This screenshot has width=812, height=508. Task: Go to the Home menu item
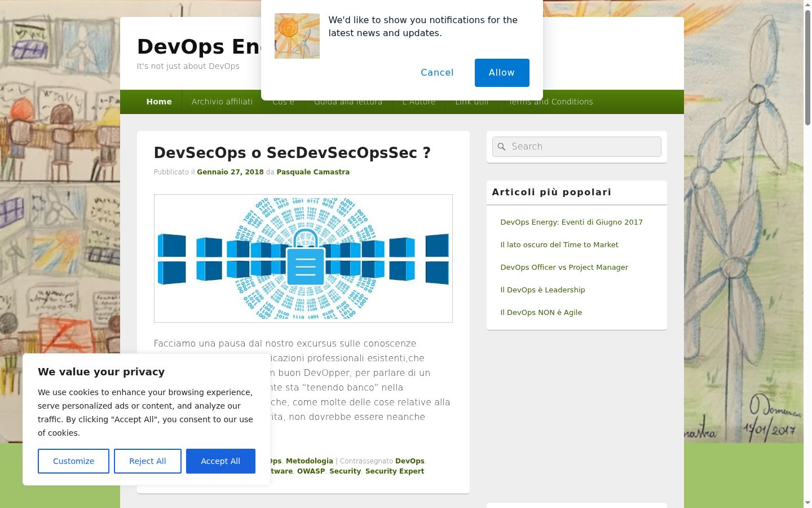[x=159, y=102]
